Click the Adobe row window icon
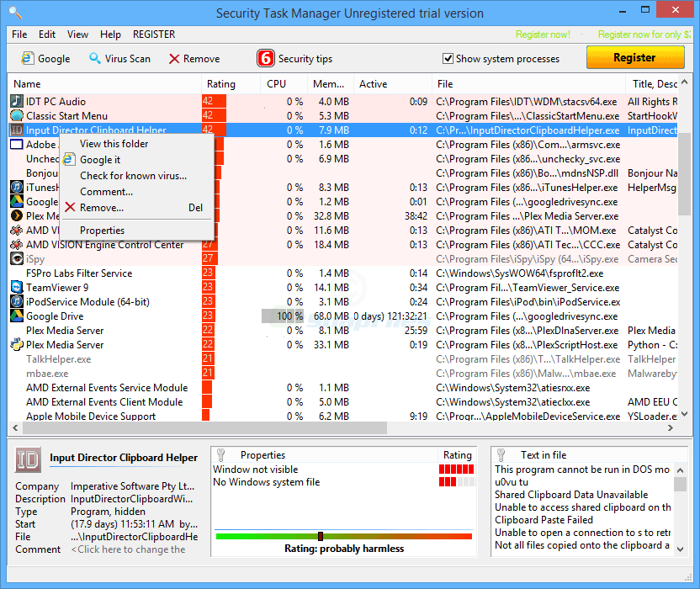This screenshot has width=700, height=589. [x=17, y=144]
